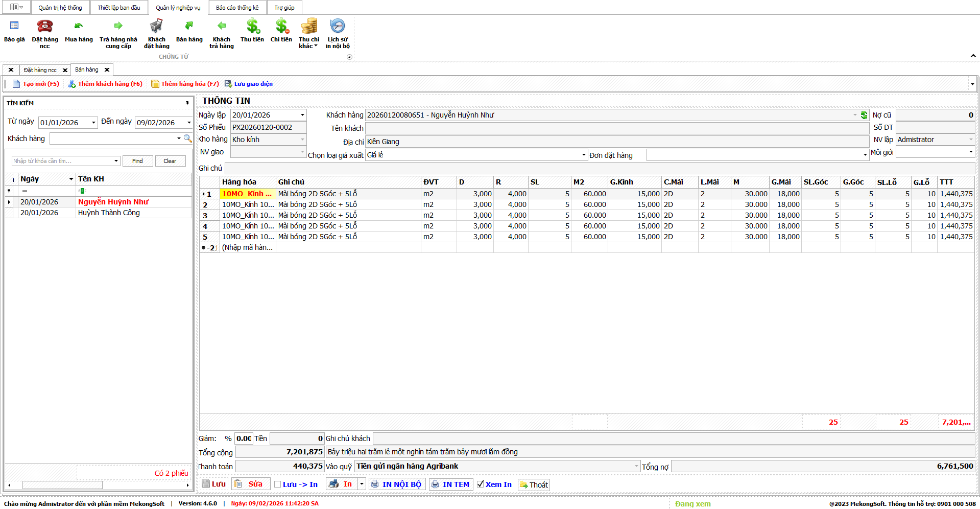Open Khách đặt hàng shopping cart icon
Screen dimensions: 980x509
pos(156,26)
